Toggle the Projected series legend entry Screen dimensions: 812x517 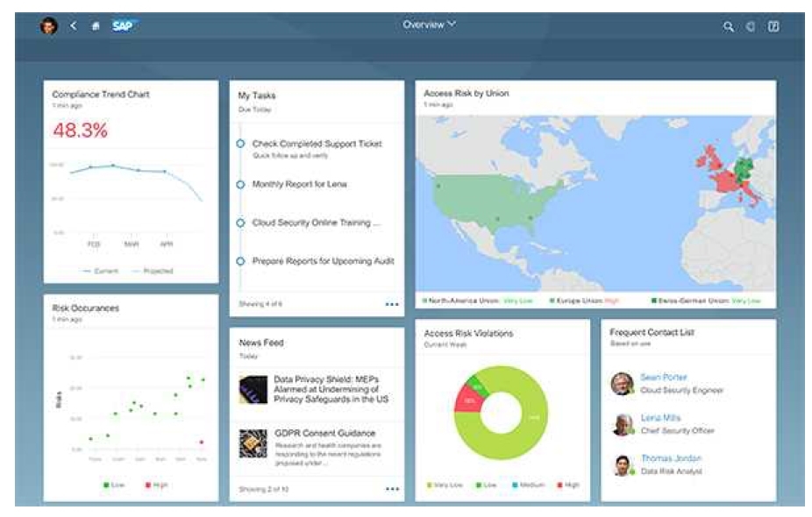coord(153,271)
